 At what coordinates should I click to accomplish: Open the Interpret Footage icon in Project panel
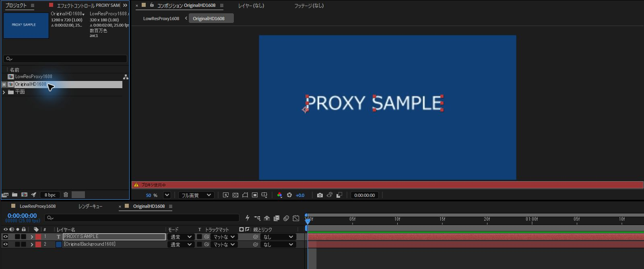[x=5, y=195]
